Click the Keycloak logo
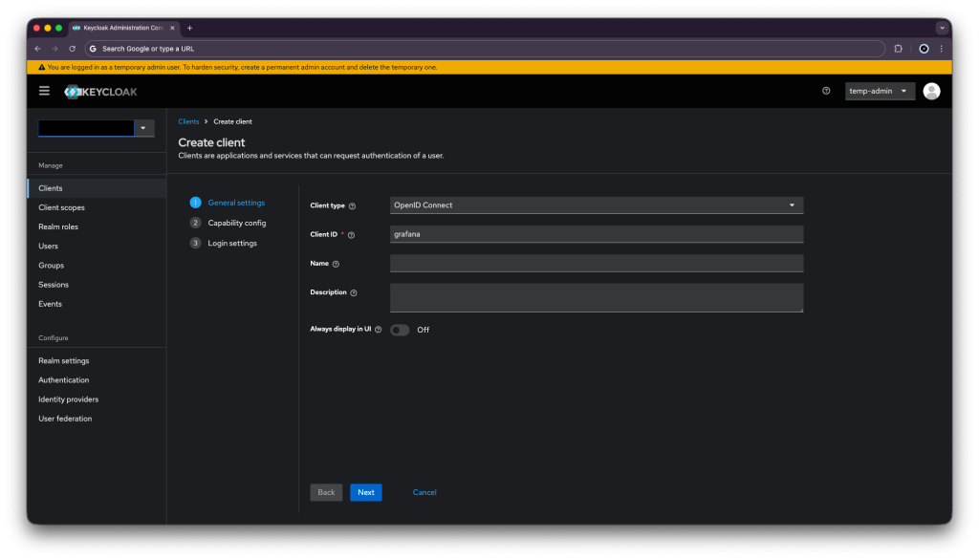Image resolution: width=979 pixels, height=560 pixels. 100,92
